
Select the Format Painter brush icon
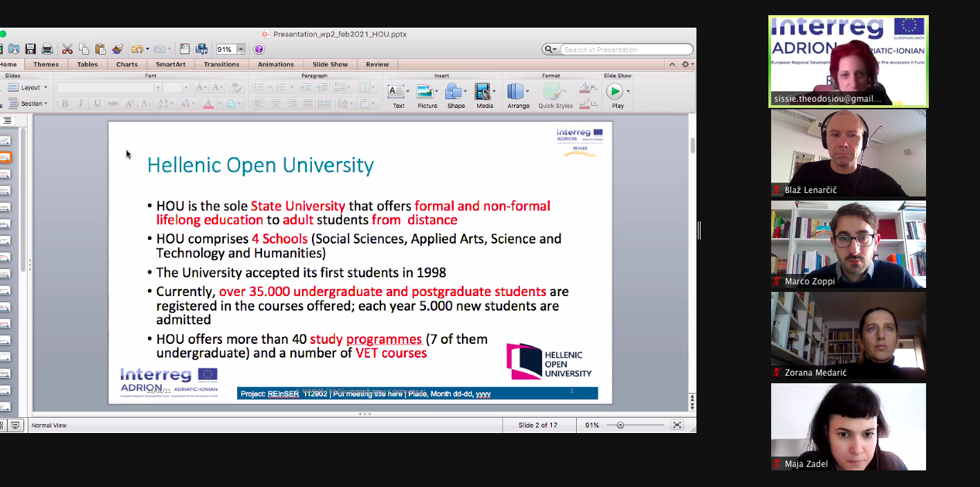118,49
